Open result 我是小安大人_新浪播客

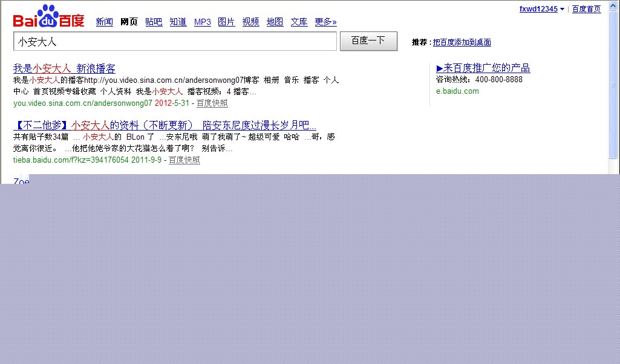pyautogui.click(x=64, y=68)
